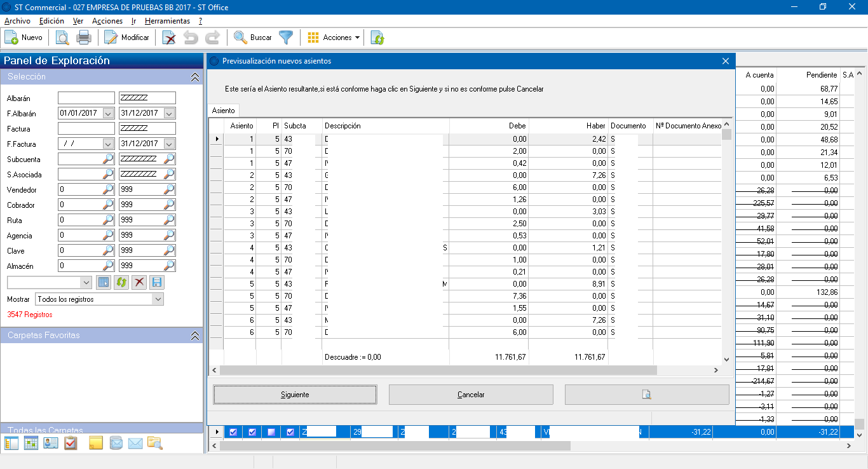The height and width of the screenshot is (469, 868).
Task: Click the first Albarán input field
Action: tap(86, 98)
